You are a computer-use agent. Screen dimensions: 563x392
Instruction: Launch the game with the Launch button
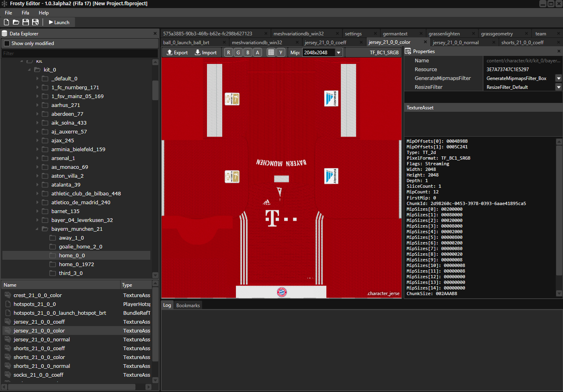click(x=59, y=22)
